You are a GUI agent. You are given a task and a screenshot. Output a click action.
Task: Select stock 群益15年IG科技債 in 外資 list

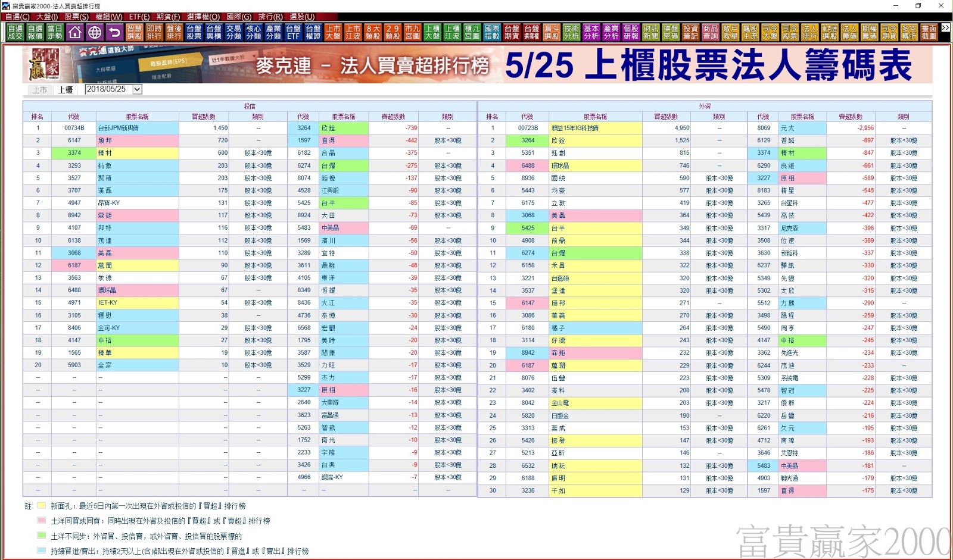[x=595, y=128]
